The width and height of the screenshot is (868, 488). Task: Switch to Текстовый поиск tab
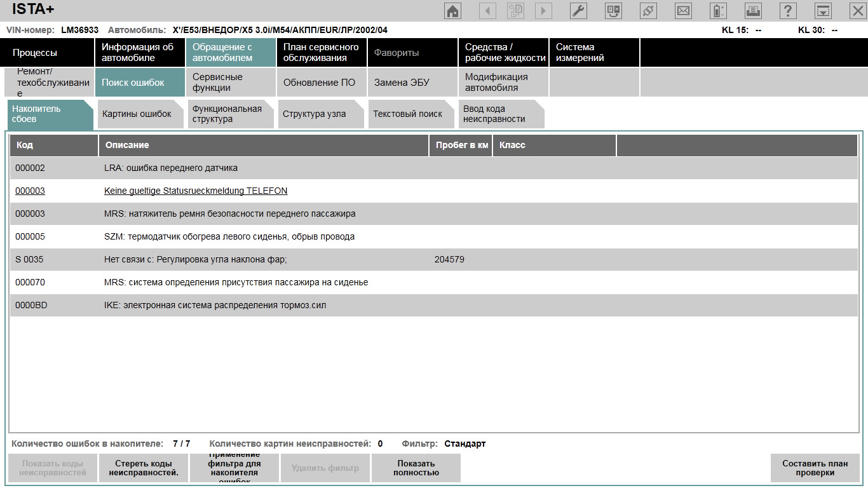[x=411, y=114]
